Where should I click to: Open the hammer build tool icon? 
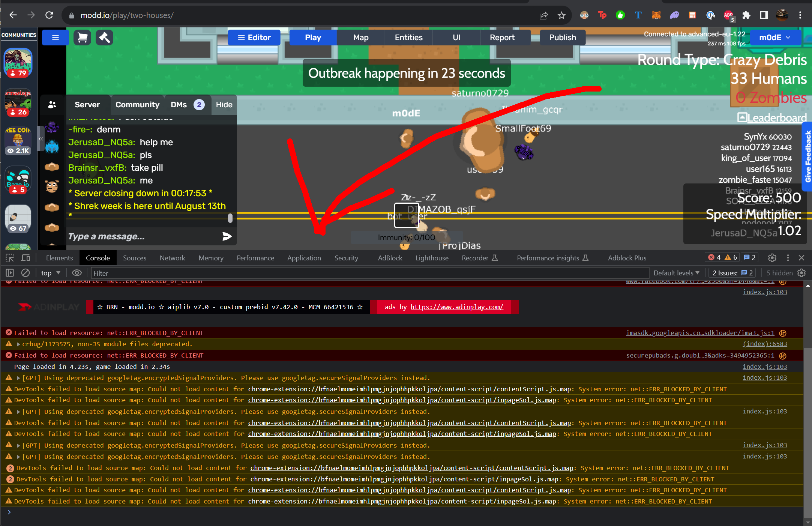(x=104, y=38)
